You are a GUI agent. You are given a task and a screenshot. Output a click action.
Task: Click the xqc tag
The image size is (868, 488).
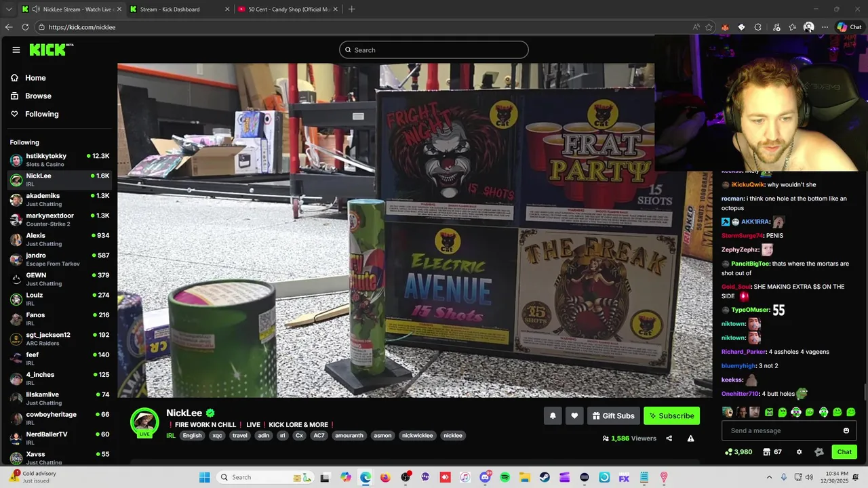coord(217,436)
